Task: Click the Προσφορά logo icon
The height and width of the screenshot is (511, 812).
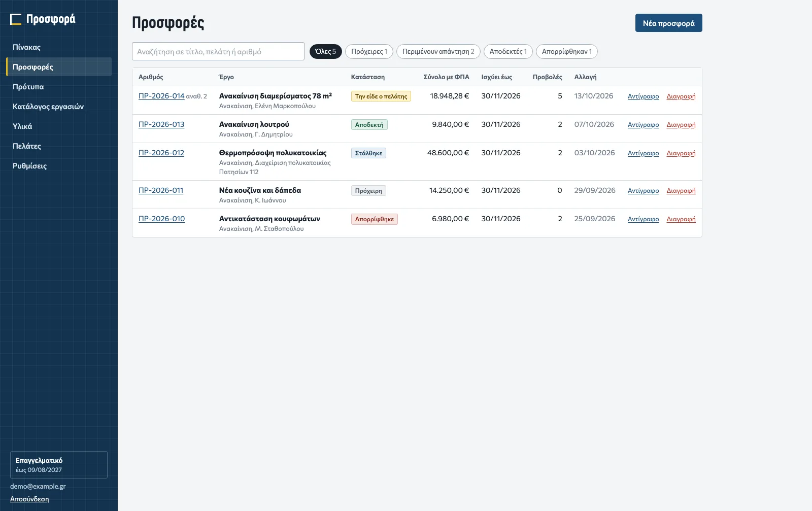Action: (x=16, y=19)
